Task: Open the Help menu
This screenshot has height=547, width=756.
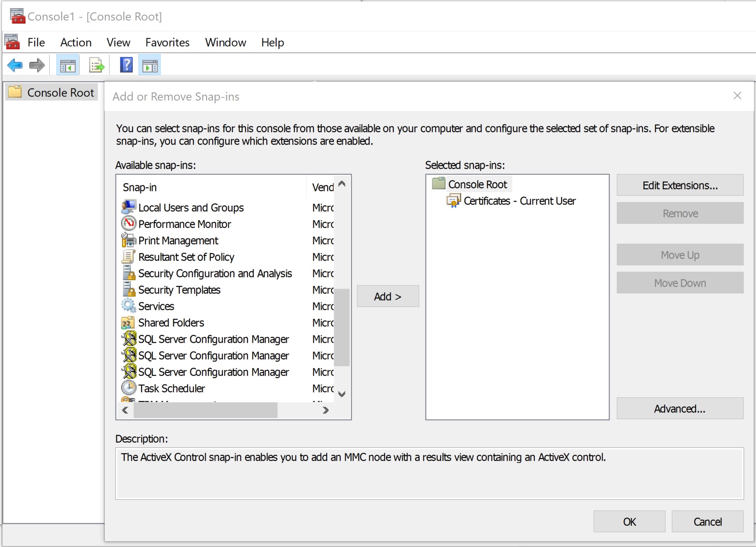Action: pos(272,42)
